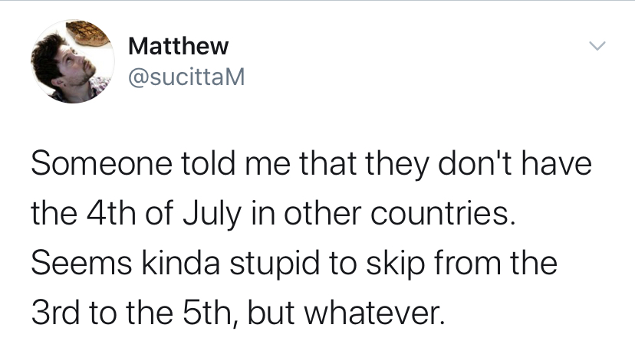Viewport: 635px width, 364px height.
Task: Select the word "July" in the tweet
Action: coord(212,215)
